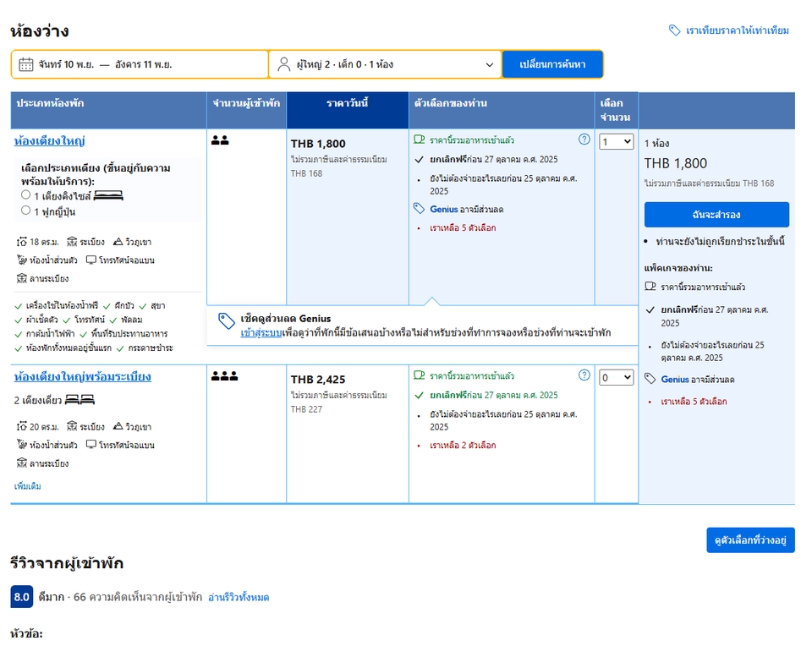Open the guests and rooms dropdown

pos(385,64)
